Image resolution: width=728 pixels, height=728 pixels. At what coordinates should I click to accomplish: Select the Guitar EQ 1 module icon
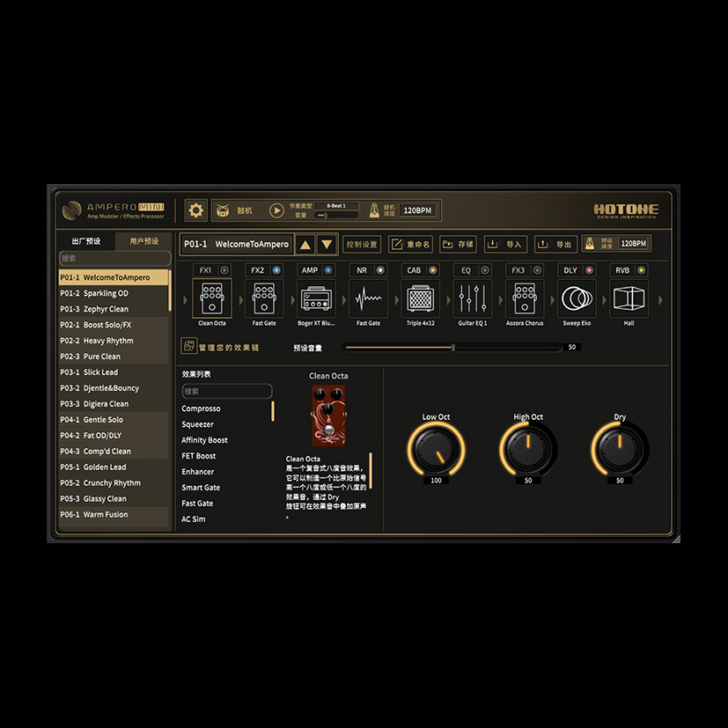click(473, 299)
